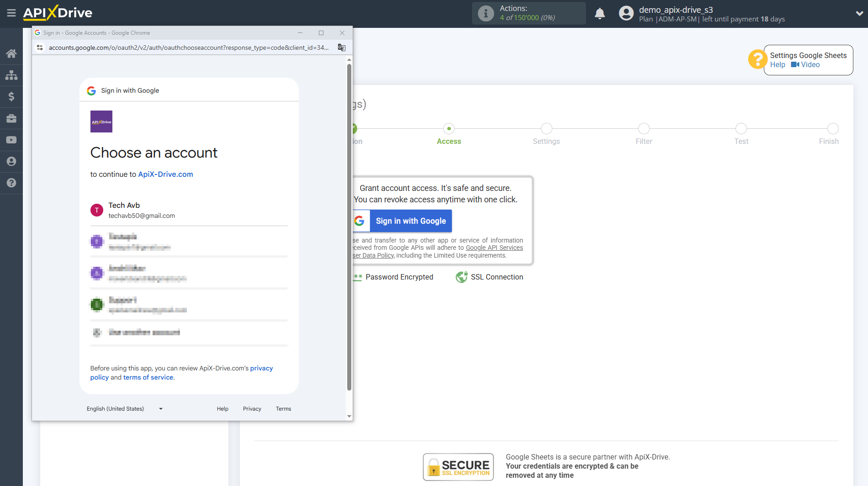Click the popup vertical scrollbar
Image resolution: width=868 pixels, height=486 pixels.
[349, 227]
